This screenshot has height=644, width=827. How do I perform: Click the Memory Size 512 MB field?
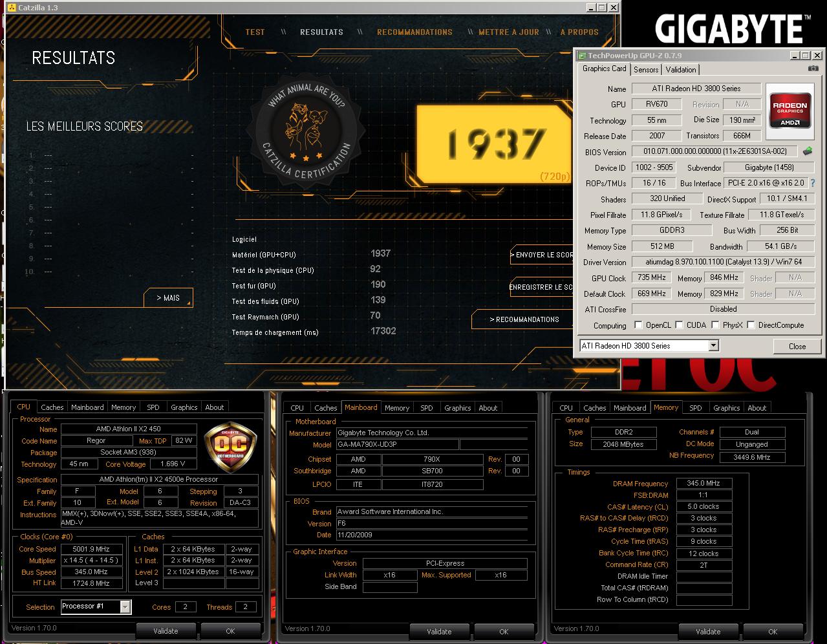662,246
